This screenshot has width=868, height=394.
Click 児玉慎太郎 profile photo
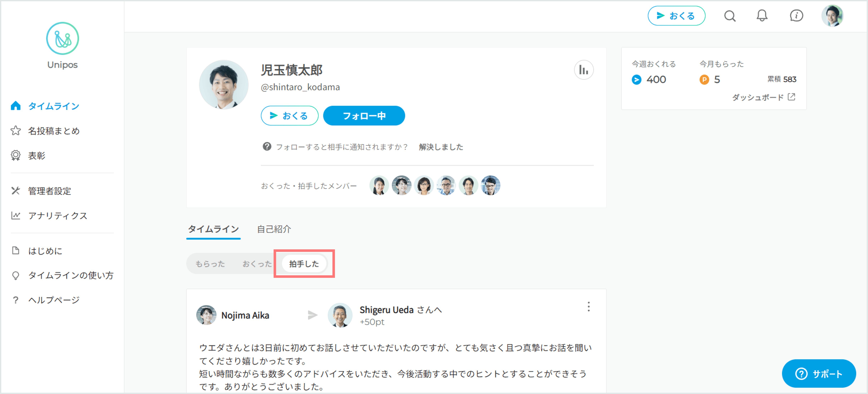224,85
